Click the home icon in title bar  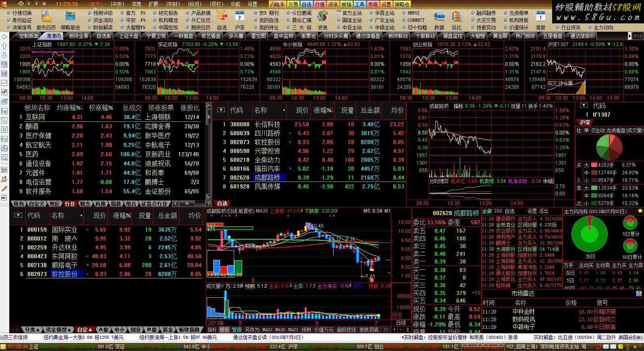coord(20,4)
